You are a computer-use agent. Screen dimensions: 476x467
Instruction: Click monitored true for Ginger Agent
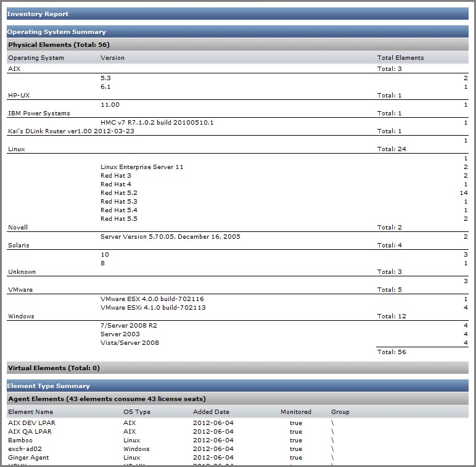click(x=296, y=458)
